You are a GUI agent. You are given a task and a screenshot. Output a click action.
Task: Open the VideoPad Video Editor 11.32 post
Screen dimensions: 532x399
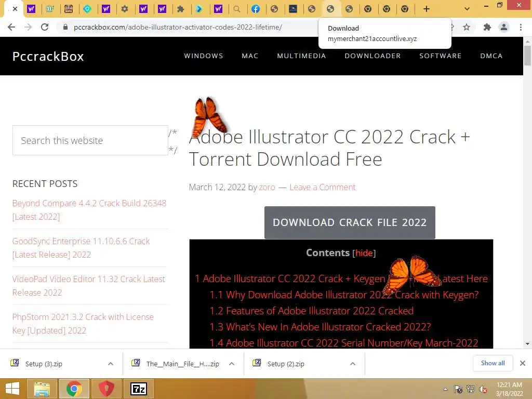(x=88, y=286)
